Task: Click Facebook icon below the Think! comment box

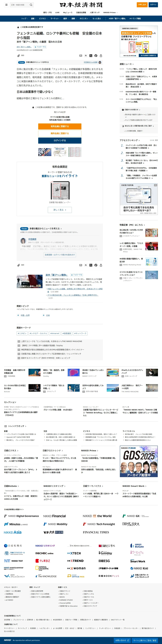Action: [96, 265]
